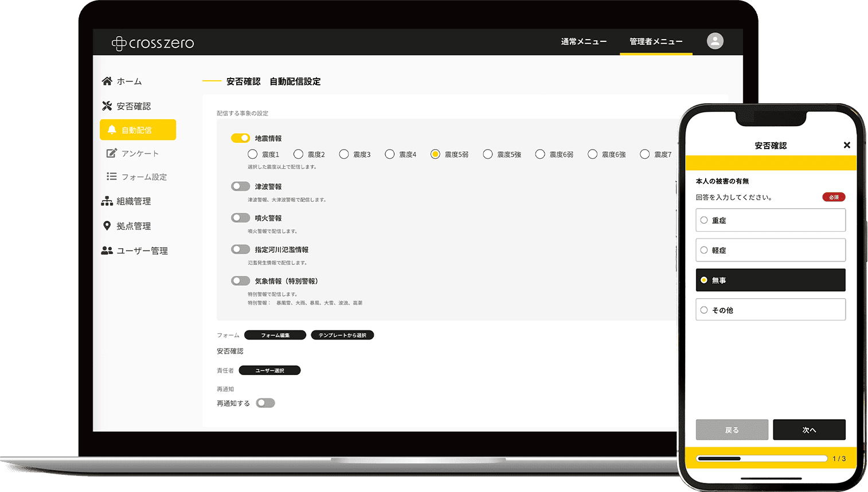
Task: Click the 組織管理 organization chart icon
Action: coord(108,201)
